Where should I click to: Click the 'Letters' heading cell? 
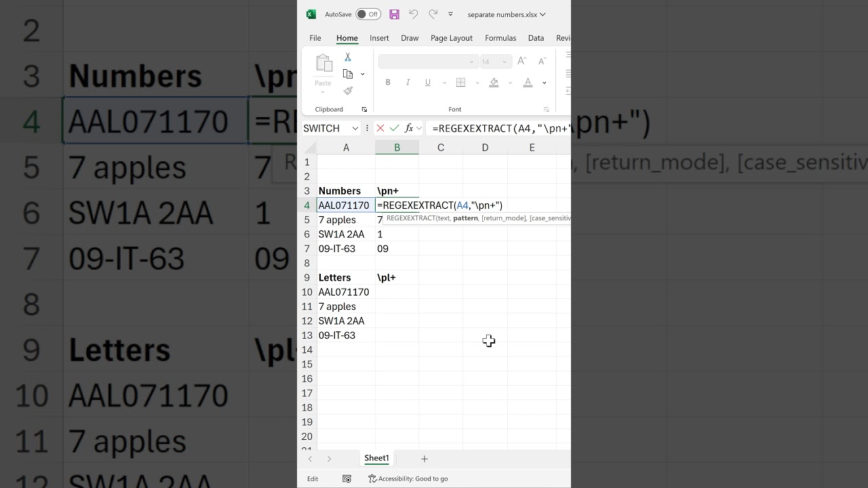pos(346,278)
